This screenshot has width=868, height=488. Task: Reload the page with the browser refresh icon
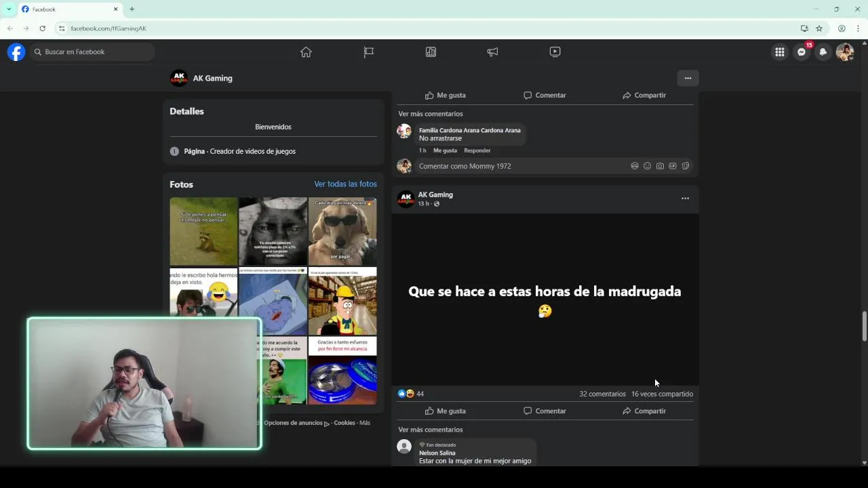42,28
